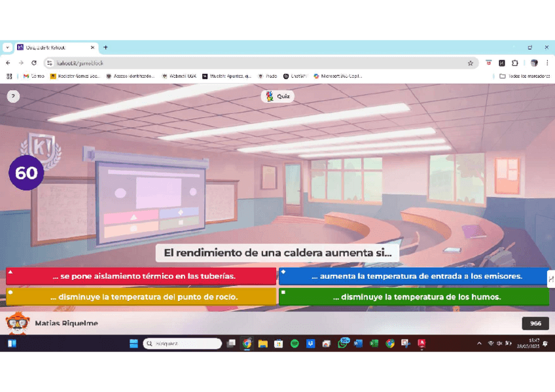Screen dimensions: 555x392
Task: Open the Microsoft 365 Copilot bookmark
Action: tap(338, 76)
